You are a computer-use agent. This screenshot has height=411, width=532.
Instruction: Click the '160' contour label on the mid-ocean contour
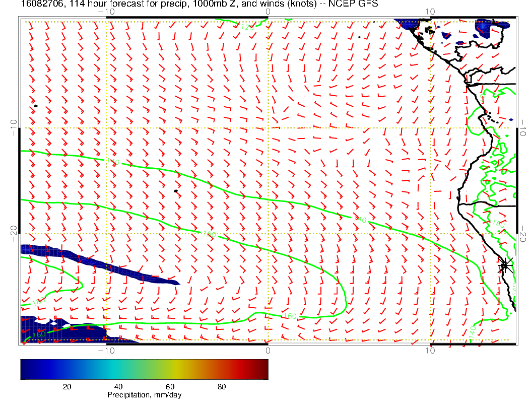tap(210, 233)
